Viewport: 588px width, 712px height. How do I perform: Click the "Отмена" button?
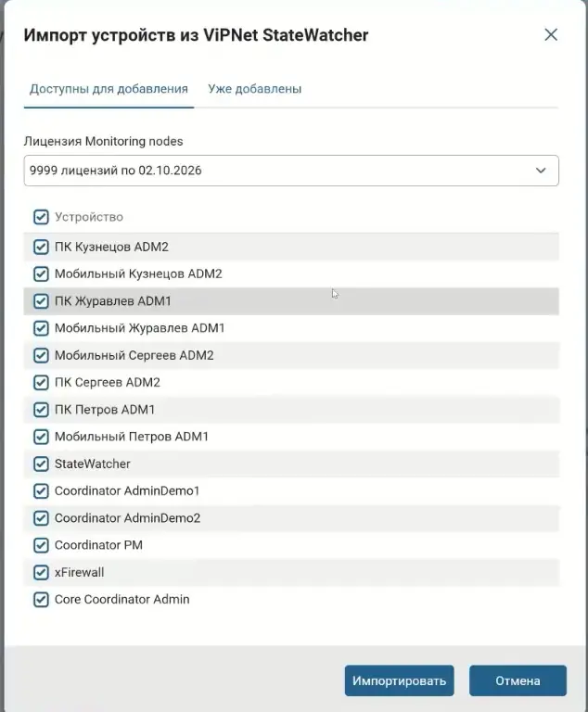point(518,680)
